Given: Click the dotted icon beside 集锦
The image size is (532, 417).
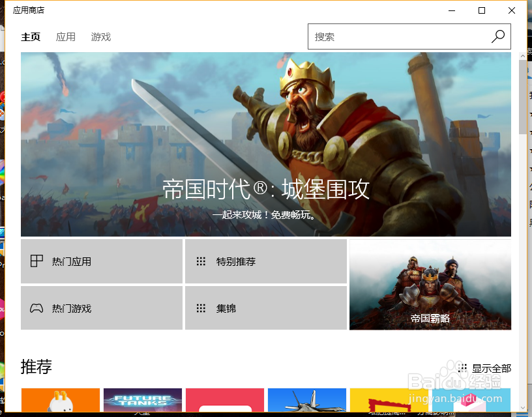Looking at the screenshot, I should 201,308.
